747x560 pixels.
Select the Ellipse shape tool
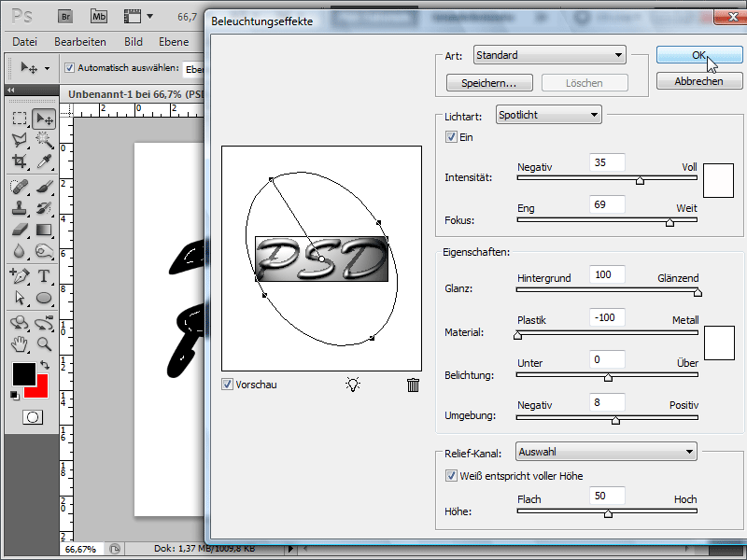point(44,298)
